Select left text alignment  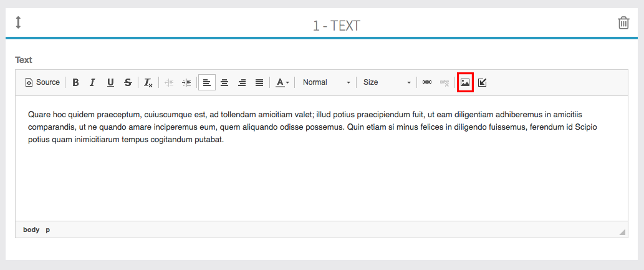[207, 82]
